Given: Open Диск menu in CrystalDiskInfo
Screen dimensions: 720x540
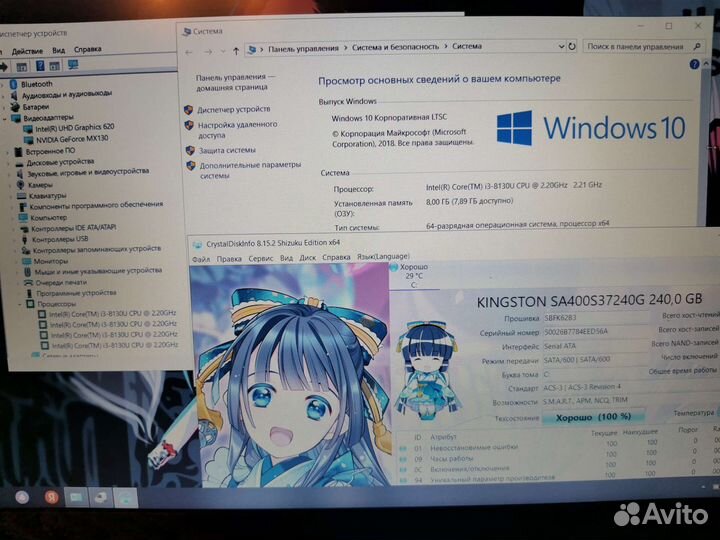Looking at the screenshot, I should pos(308,258).
